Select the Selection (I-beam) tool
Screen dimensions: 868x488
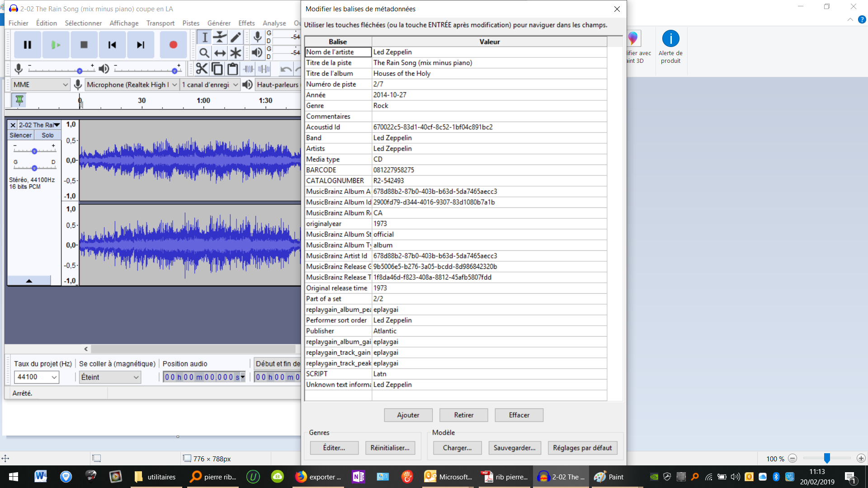204,37
